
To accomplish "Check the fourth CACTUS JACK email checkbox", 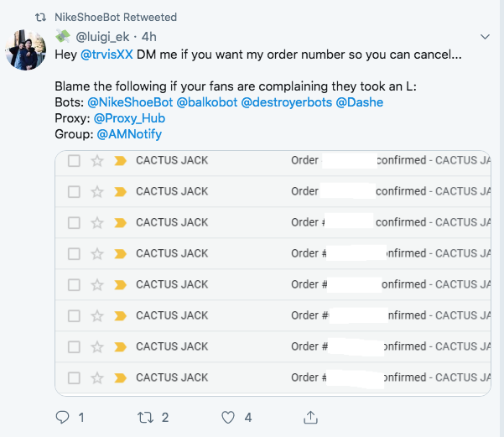I will coord(74,253).
